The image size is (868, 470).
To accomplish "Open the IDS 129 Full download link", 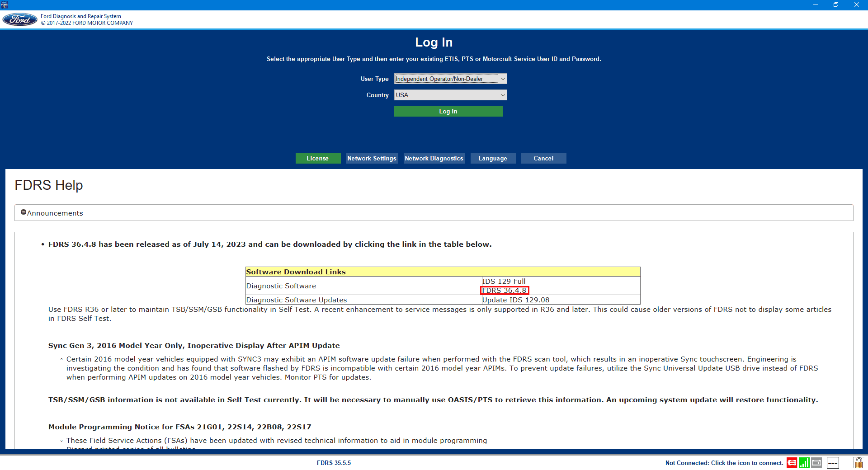I will pyautogui.click(x=504, y=281).
